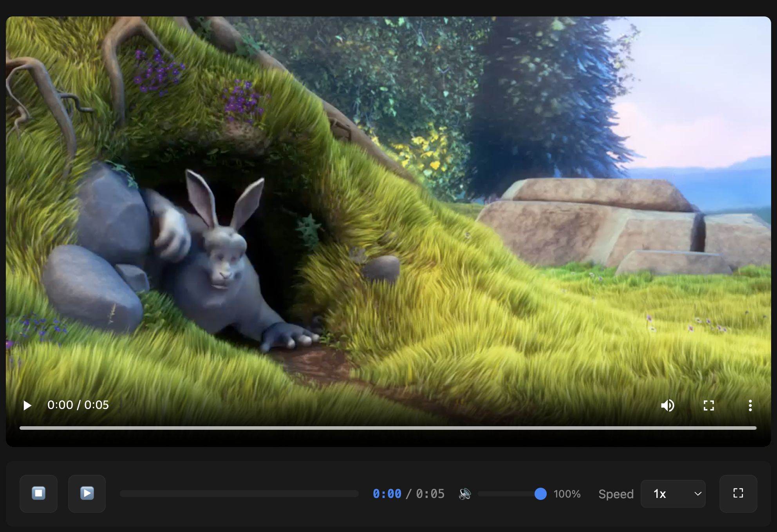Click the 0:00 elapsed time display
Image resolution: width=777 pixels, height=532 pixels.
pos(388,494)
